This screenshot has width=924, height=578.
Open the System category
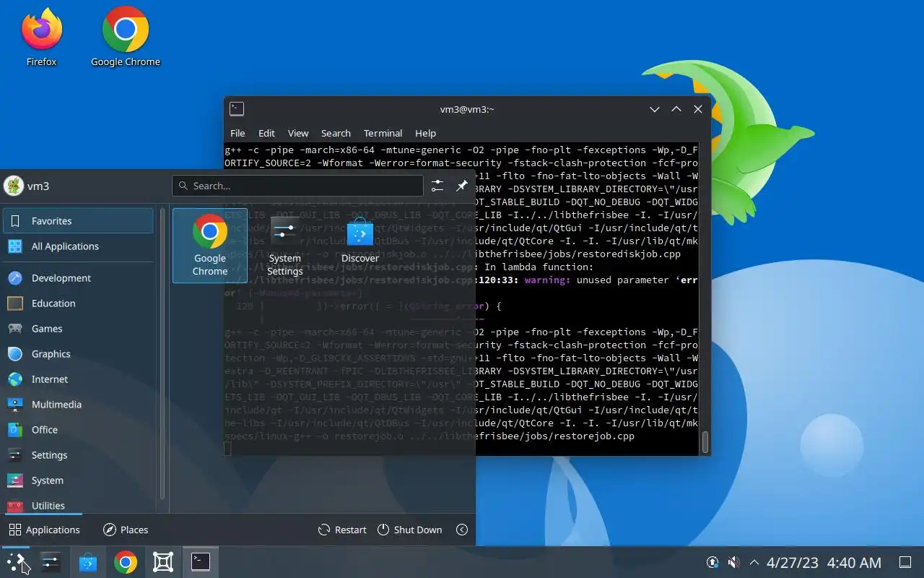click(78, 480)
